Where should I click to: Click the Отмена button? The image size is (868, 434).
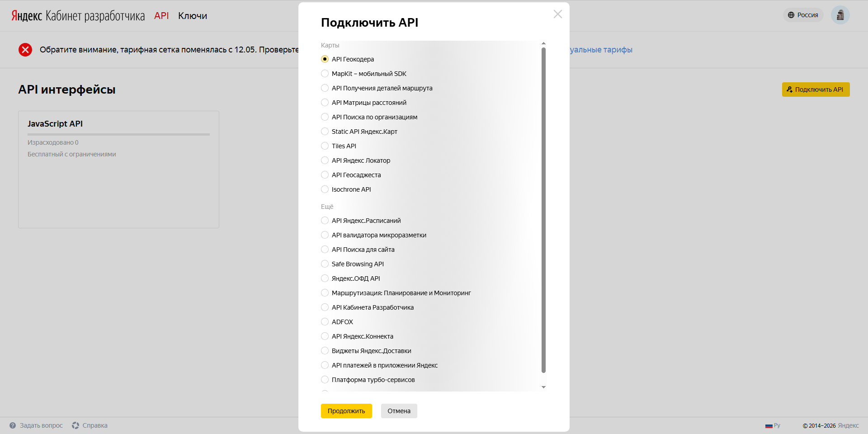pos(399,411)
